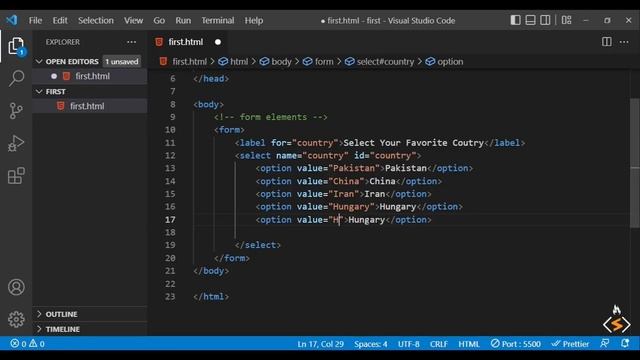Screen dimensions: 640x360
Task: Open editor More Actions ellipsis
Action: pyautogui.click(x=624, y=42)
